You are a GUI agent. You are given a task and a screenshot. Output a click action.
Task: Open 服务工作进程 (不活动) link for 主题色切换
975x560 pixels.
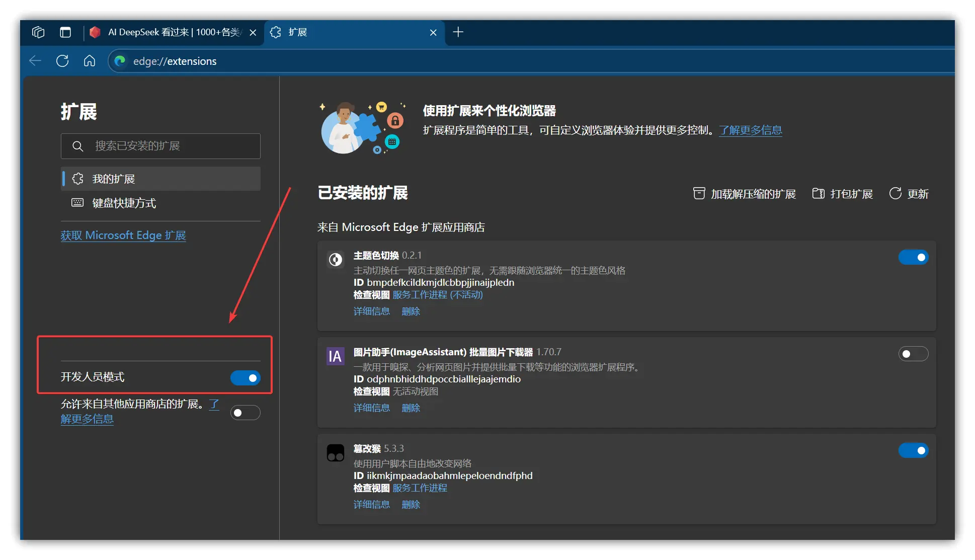(x=438, y=295)
